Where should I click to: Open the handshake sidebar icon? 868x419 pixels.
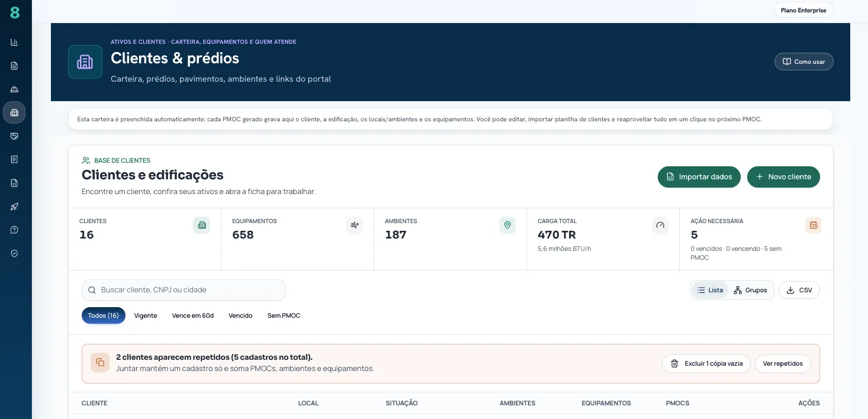tap(14, 136)
